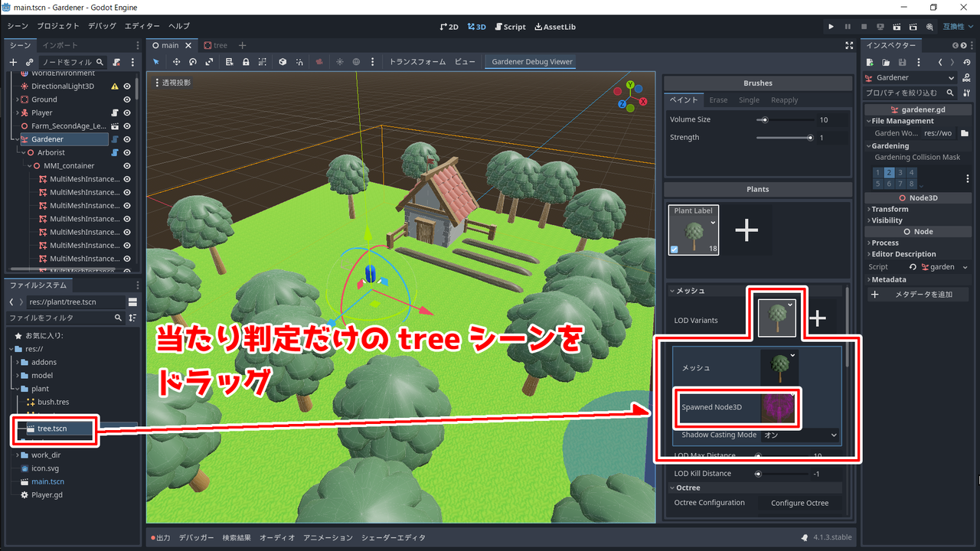Image resolution: width=980 pixels, height=551 pixels.
Task: Choose the Move mode tool
Action: click(x=176, y=62)
